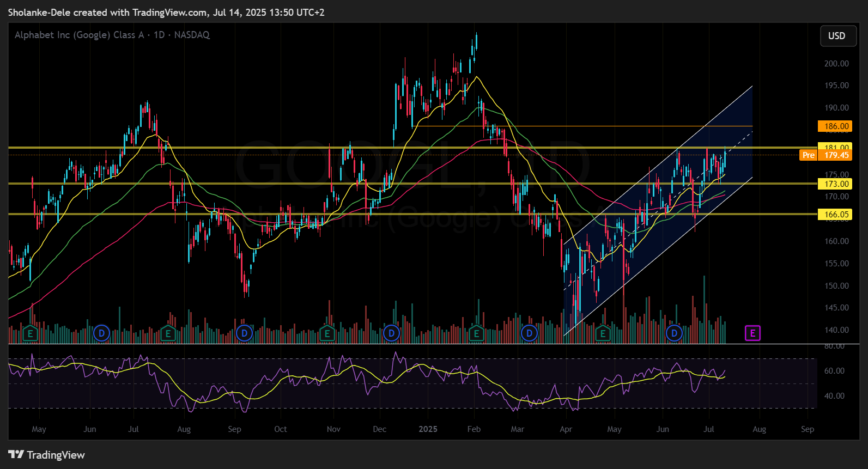Image resolution: width=868 pixels, height=469 pixels.
Task: Click the orange 186.00 price label
Action: tap(835, 126)
